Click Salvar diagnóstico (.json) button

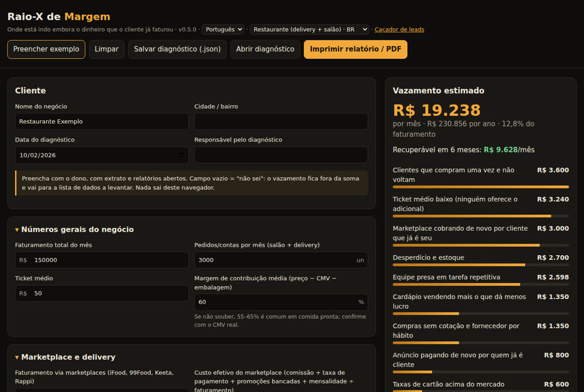pyautogui.click(x=177, y=49)
